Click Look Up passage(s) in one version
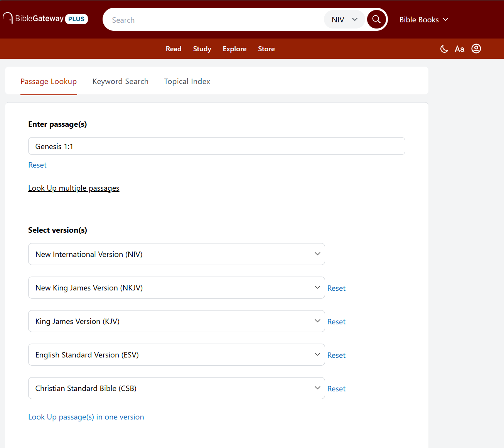 (x=86, y=417)
